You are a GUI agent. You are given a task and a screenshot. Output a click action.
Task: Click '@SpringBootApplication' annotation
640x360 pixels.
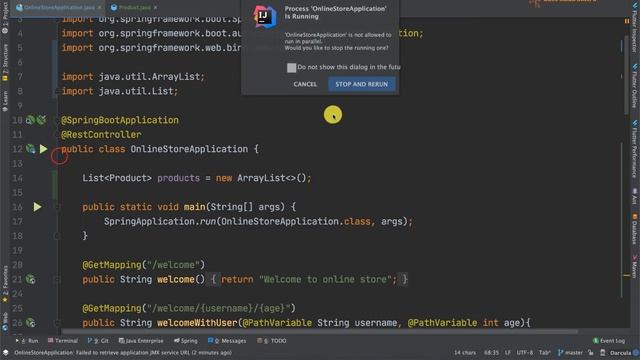point(120,120)
